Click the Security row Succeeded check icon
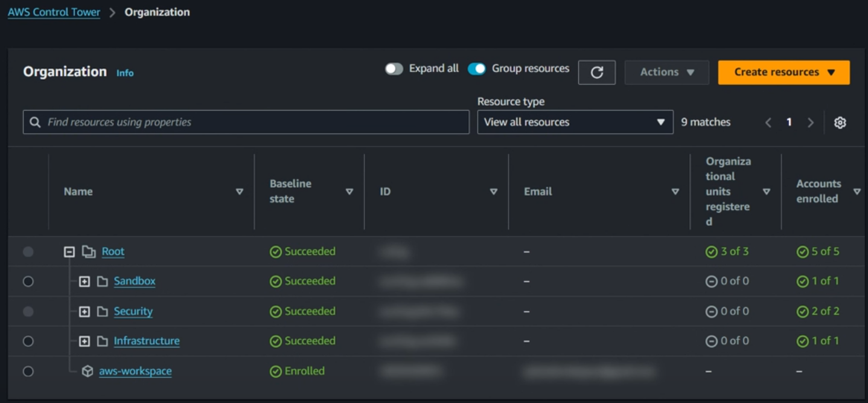Viewport: 868px width, 403px height. pos(276,312)
